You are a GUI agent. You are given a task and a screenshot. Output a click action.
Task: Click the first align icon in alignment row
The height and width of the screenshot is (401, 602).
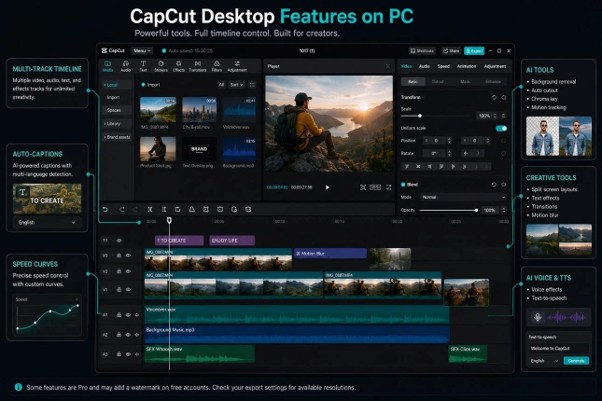pyautogui.click(x=407, y=167)
